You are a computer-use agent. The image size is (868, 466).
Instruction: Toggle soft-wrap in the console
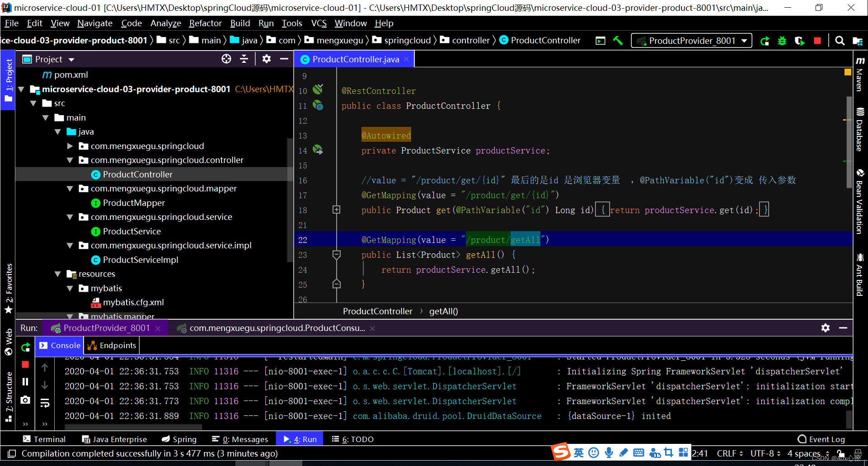pyautogui.click(x=45, y=403)
